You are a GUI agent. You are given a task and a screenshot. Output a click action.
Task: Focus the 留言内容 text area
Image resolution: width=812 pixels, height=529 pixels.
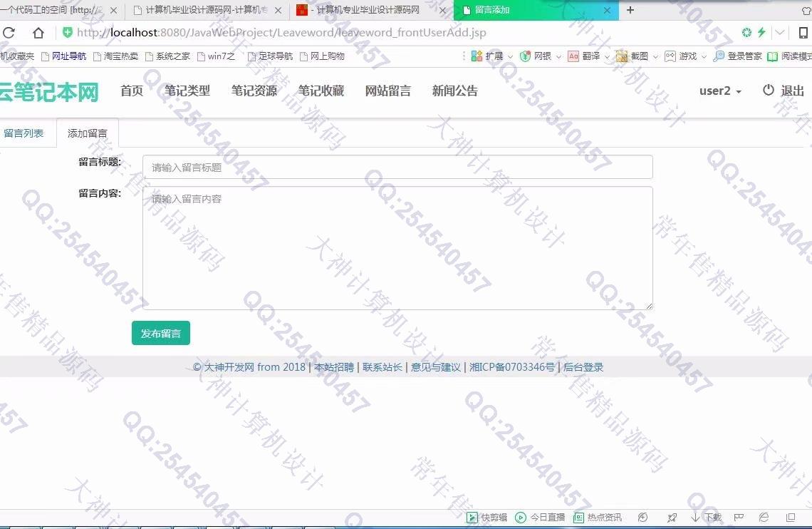pos(397,248)
